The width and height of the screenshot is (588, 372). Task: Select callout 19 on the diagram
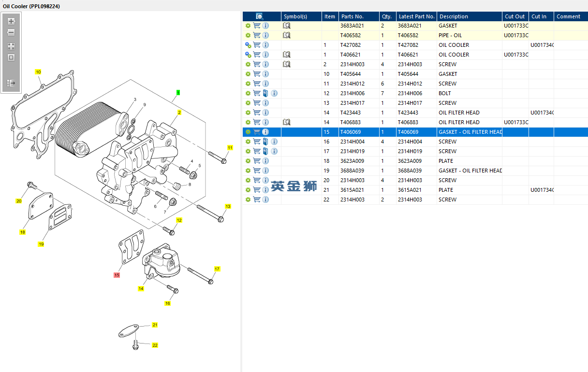41,244
